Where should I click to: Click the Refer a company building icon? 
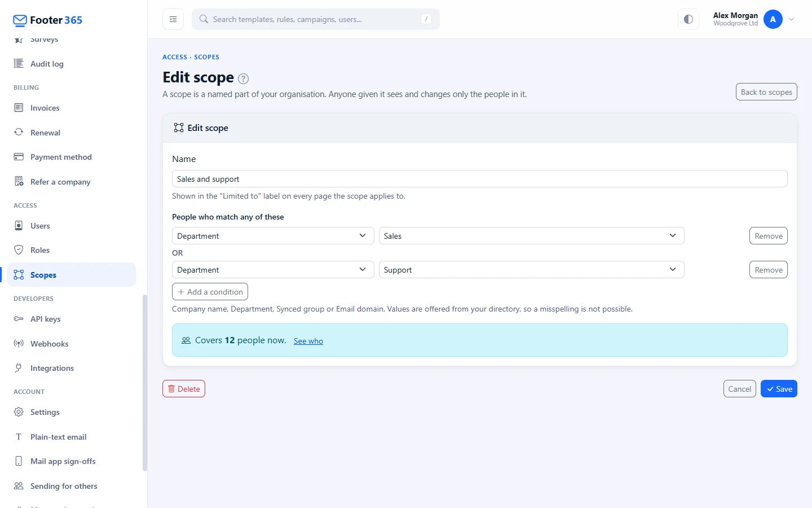click(19, 182)
